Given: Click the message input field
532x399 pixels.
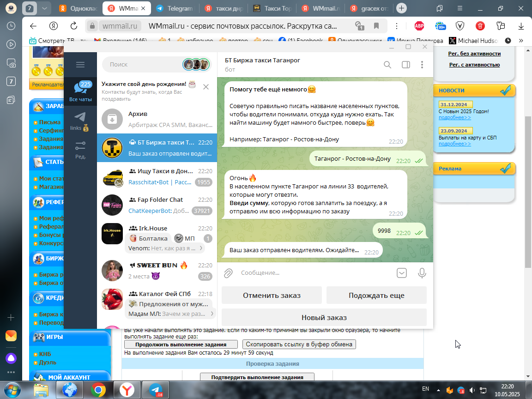Looking at the screenshot, I should (x=315, y=273).
